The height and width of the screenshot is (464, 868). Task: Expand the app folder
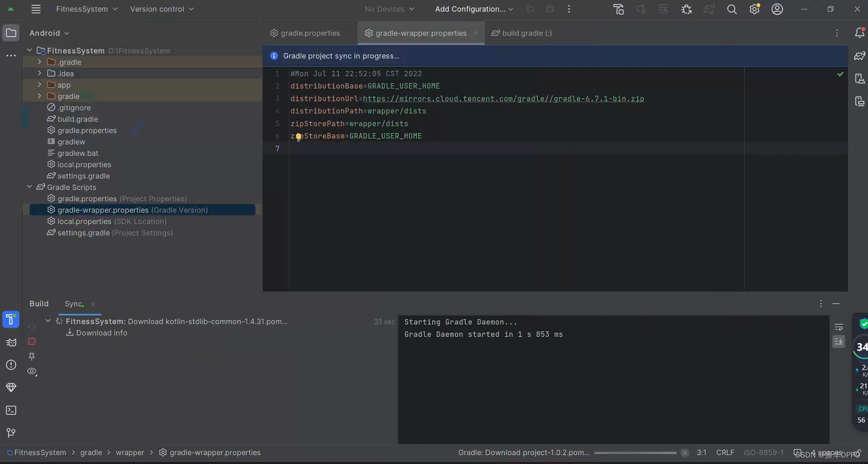40,85
